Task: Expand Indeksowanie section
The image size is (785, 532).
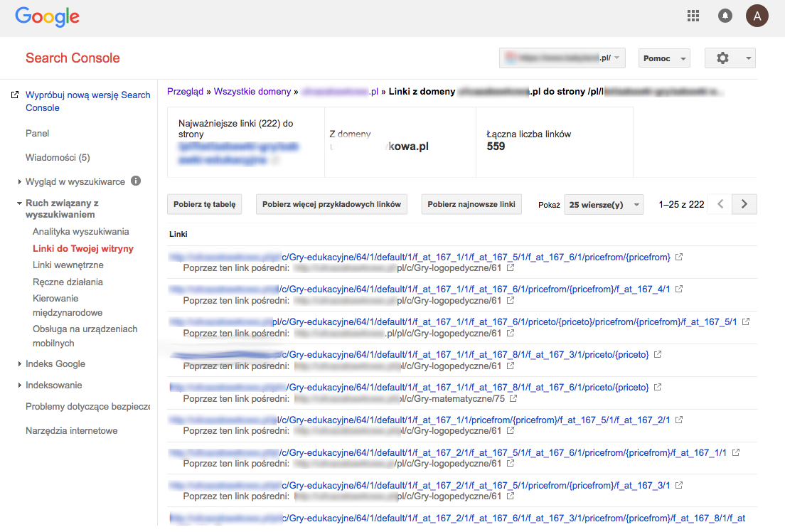Action: pyautogui.click(x=19, y=385)
